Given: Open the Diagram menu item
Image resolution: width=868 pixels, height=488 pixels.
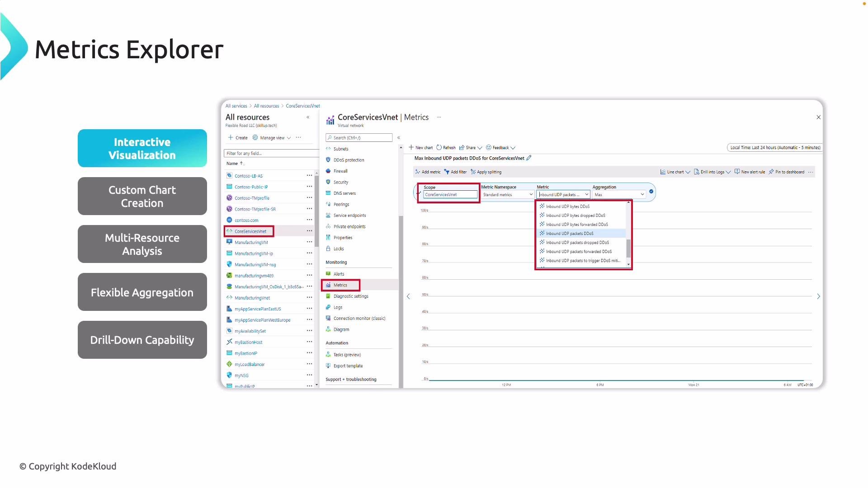Looking at the screenshot, I should click(x=341, y=329).
